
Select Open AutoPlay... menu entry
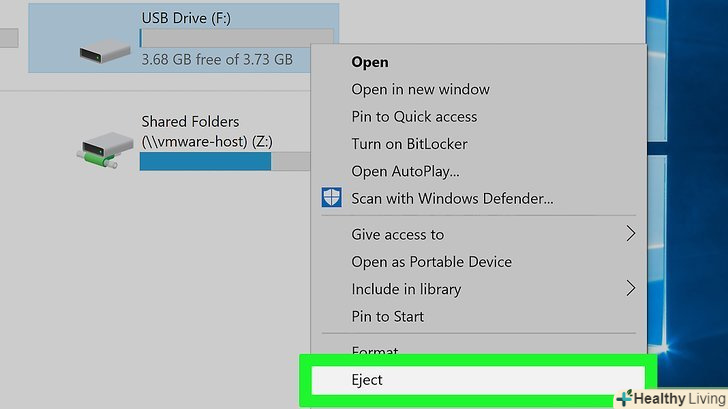coord(405,171)
